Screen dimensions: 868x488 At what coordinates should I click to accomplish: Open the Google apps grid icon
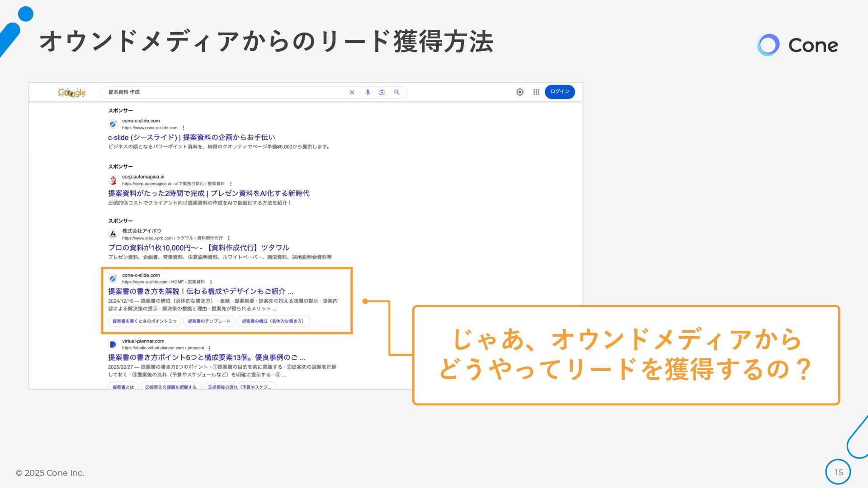tap(536, 92)
